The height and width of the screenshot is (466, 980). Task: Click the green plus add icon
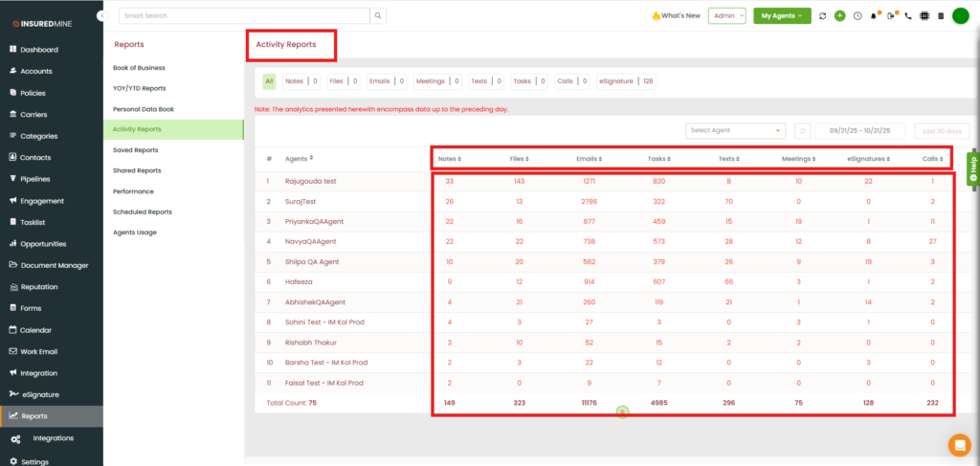pos(839,16)
